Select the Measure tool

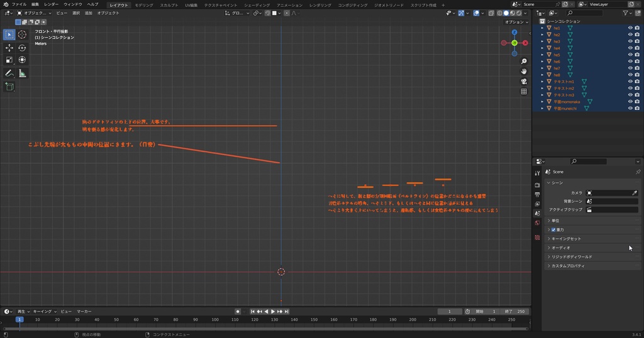click(x=22, y=74)
